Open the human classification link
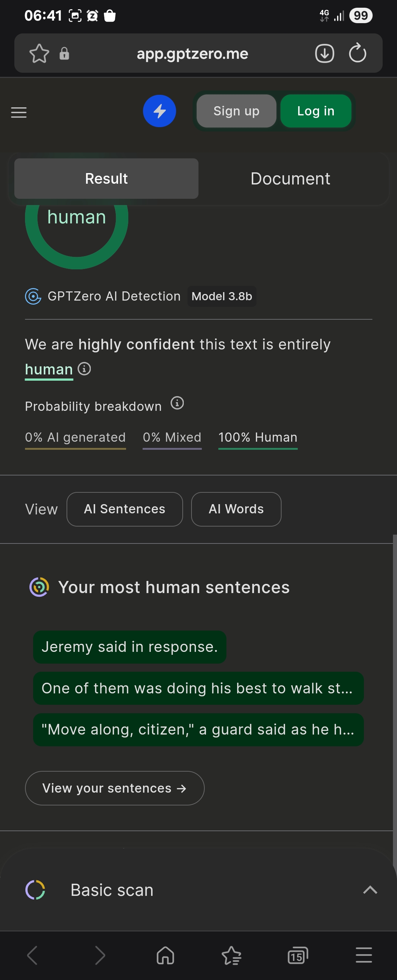 click(49, 369)
